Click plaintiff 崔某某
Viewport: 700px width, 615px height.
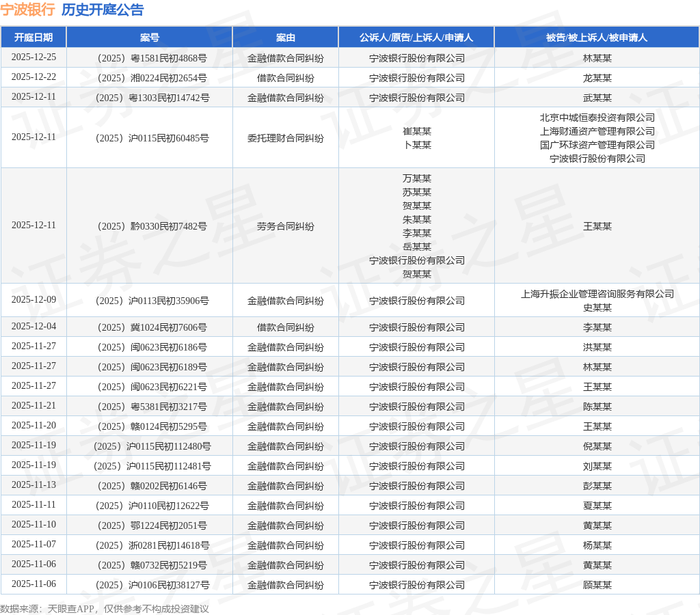(x=417, y=131)
